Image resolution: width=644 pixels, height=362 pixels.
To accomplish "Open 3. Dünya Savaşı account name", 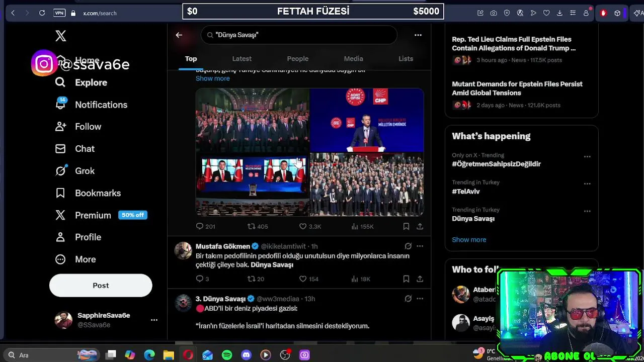I will coord(220,299).
